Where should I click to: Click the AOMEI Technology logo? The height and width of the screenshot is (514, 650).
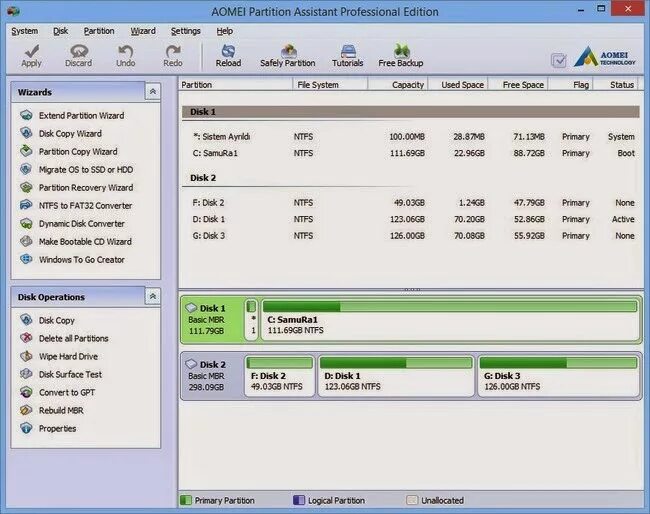click(605, 57)
